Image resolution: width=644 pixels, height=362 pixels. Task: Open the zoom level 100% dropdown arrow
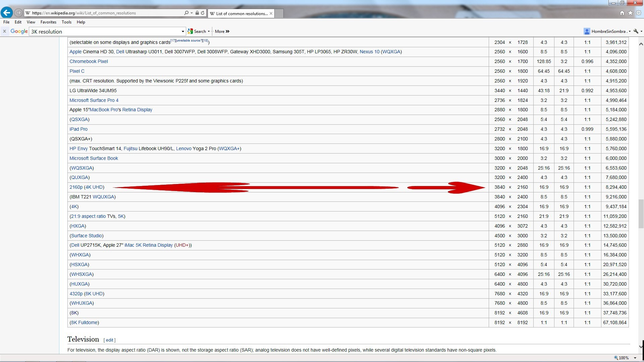pyautogui.click(x=635, y=358)
